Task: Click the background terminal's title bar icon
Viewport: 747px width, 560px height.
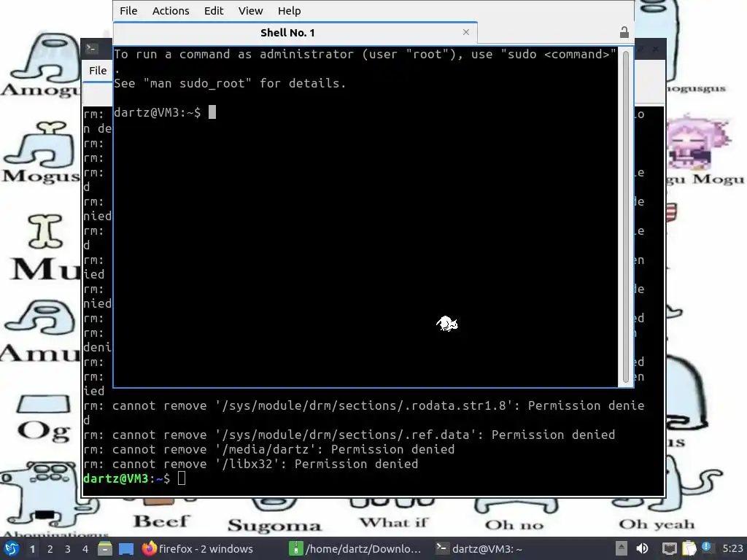Action: point(91,47)
